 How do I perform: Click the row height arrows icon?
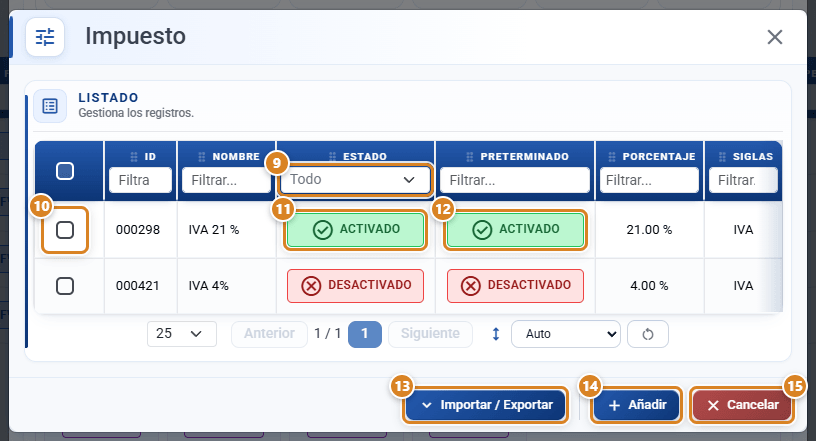coord(496,334)
